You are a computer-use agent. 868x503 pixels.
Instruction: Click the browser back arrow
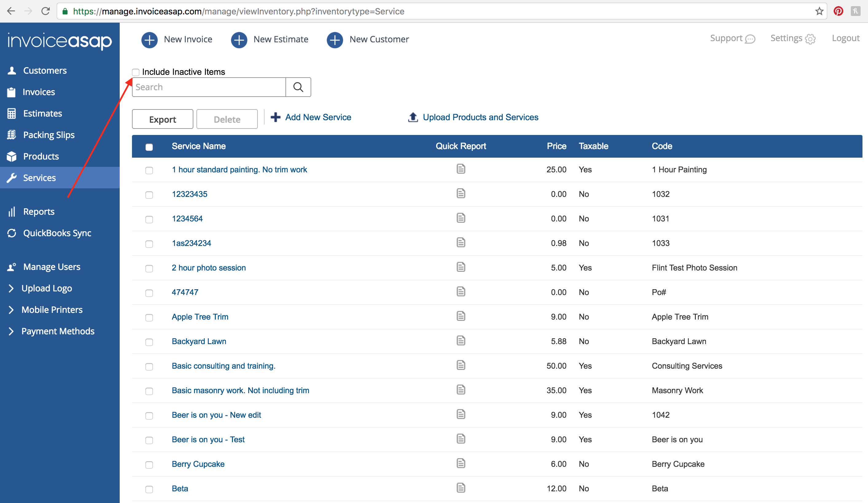(x=11, y=11)
